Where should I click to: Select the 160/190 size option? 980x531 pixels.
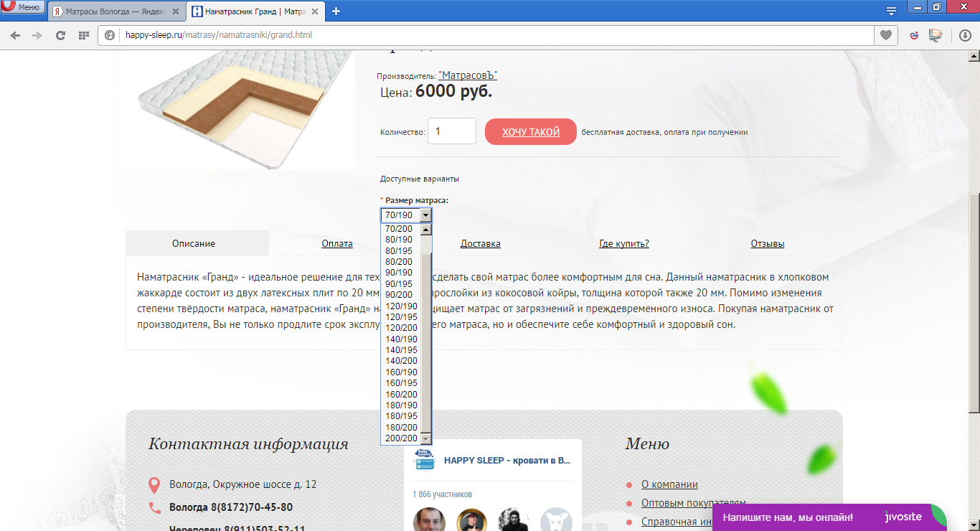click(x=401, y=372)
